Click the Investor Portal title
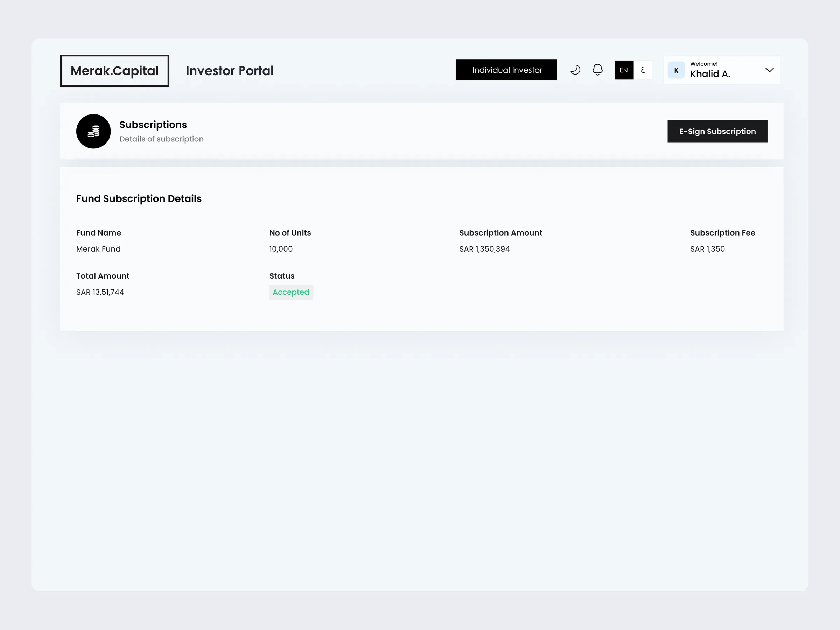This screenshot has height=630, width=840. 229,71
